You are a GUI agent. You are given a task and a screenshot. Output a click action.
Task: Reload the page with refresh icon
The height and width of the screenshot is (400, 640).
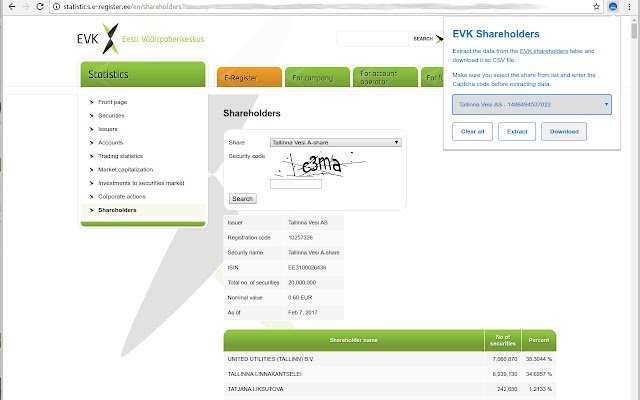[40, 7]
